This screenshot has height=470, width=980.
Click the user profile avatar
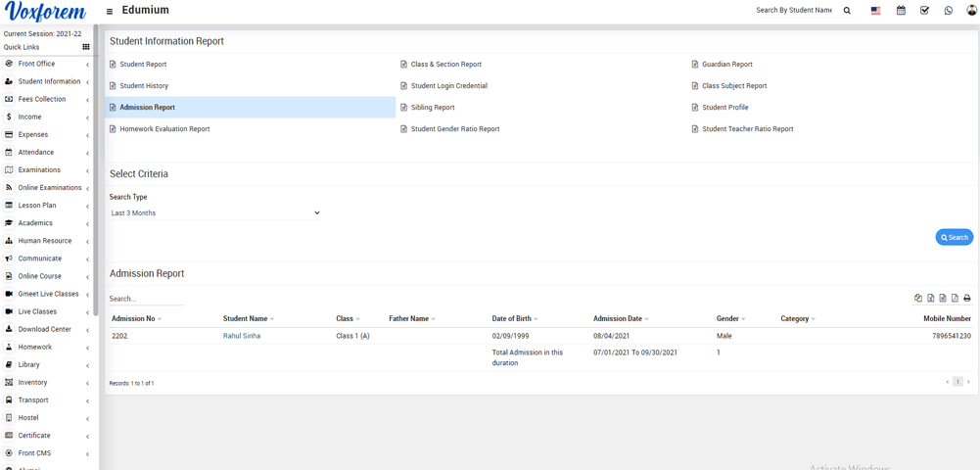[x=971, y=11]
